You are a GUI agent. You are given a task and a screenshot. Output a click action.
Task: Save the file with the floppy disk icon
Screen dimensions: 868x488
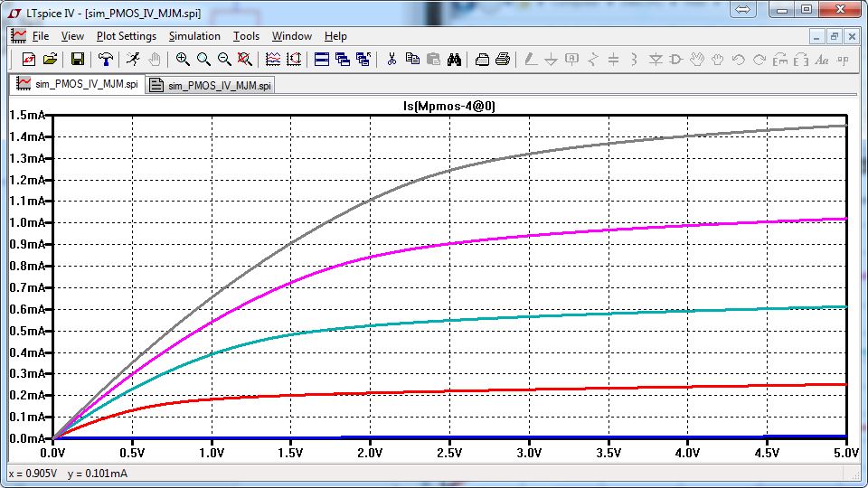(x=78, y=60)
